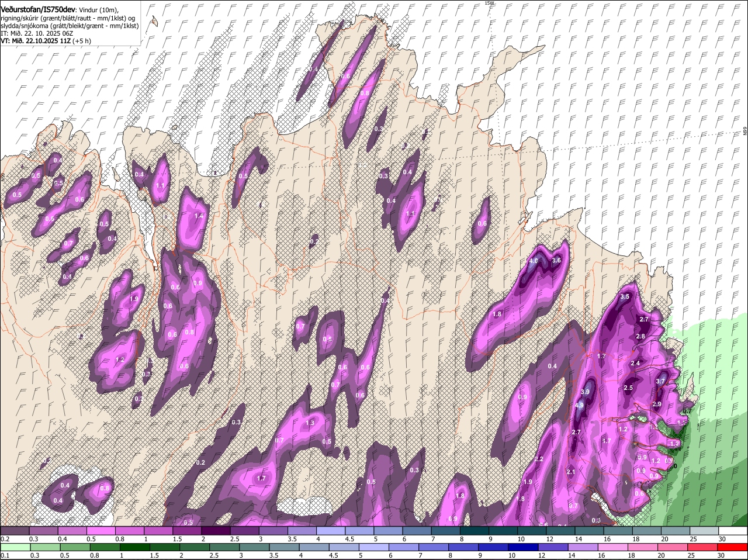Select map value label 2.9
Image resolution: width=748 pixels, height=560 pixels.
pyautogui.click(x=656, y=405)
